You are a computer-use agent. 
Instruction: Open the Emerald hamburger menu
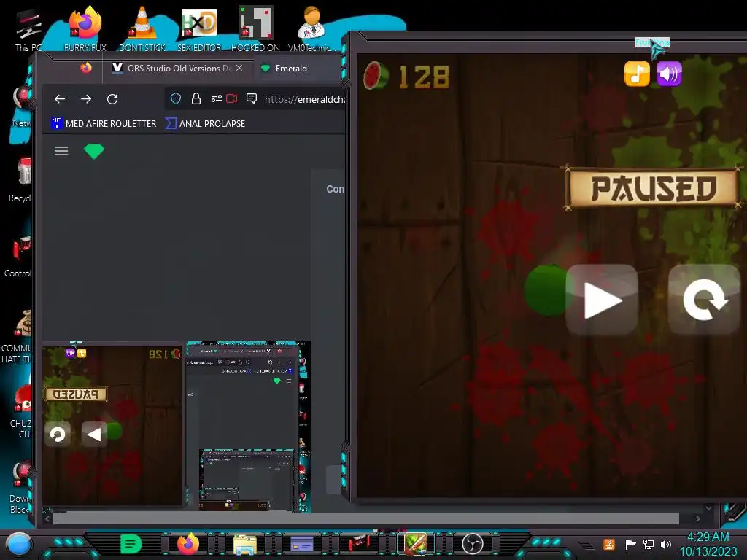pos(61,151)
